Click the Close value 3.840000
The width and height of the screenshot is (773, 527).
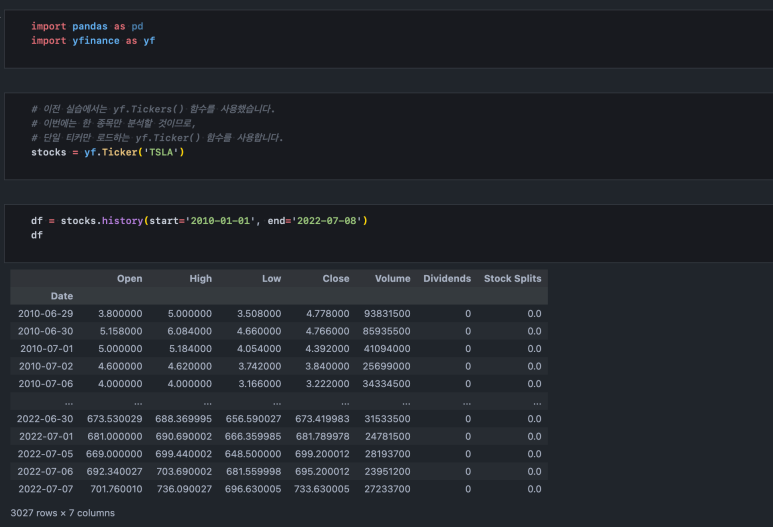coord(327,366)
